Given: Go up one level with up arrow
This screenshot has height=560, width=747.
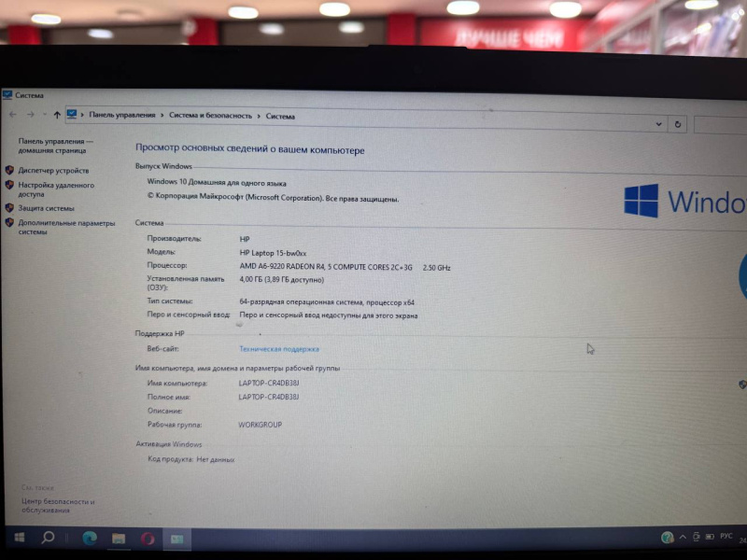Looking at the screenshot, I should coord(57,115).
